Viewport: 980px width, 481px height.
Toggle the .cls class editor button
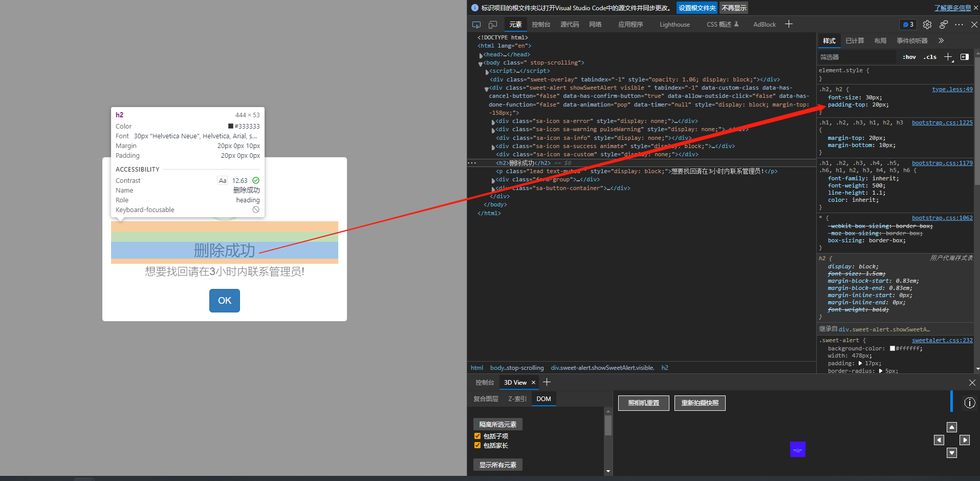[930, 57]
